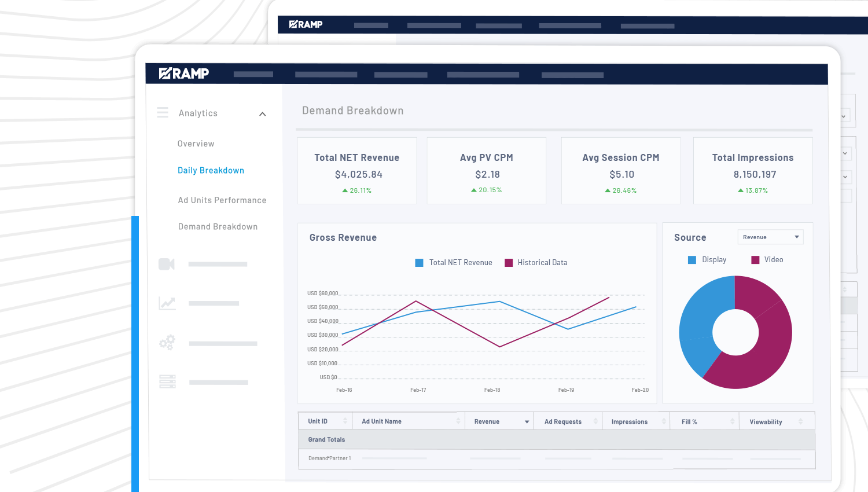Toggle the Video legend swatch

(x=755, y=260)
